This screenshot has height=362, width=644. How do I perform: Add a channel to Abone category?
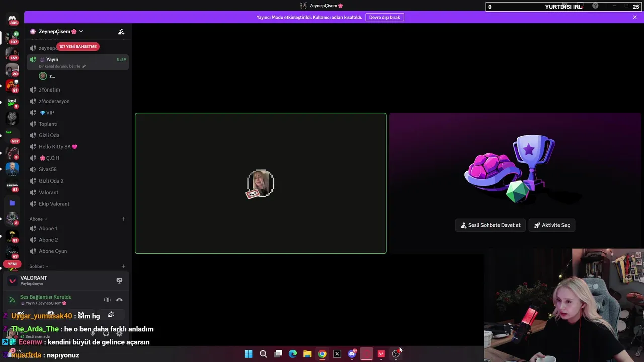click(x=123, y=219)
